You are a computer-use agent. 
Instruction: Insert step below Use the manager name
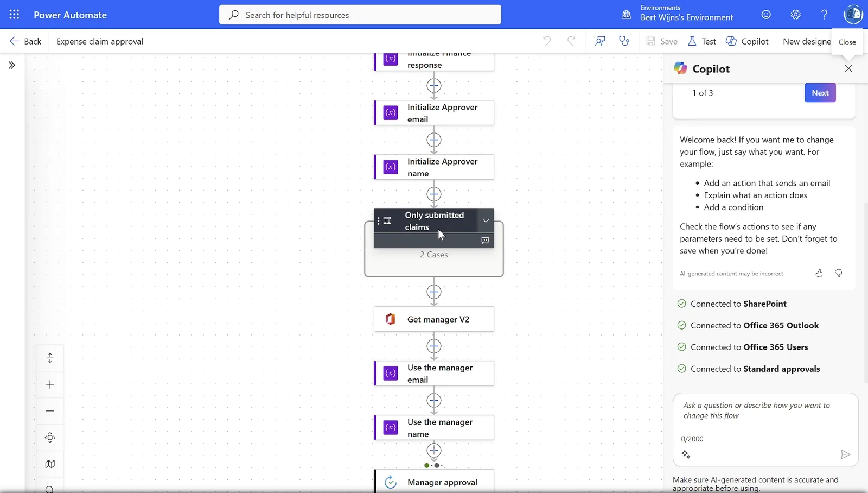tap(433, 451)
